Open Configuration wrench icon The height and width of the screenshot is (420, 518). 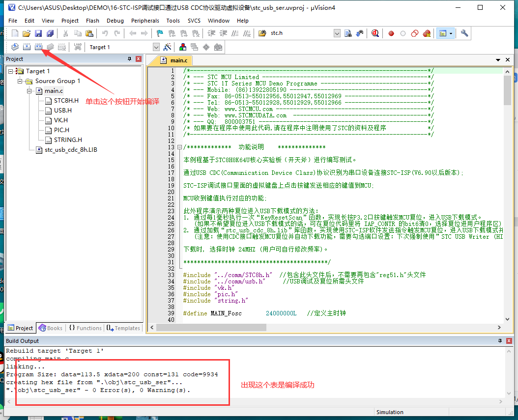pos(464,33)
